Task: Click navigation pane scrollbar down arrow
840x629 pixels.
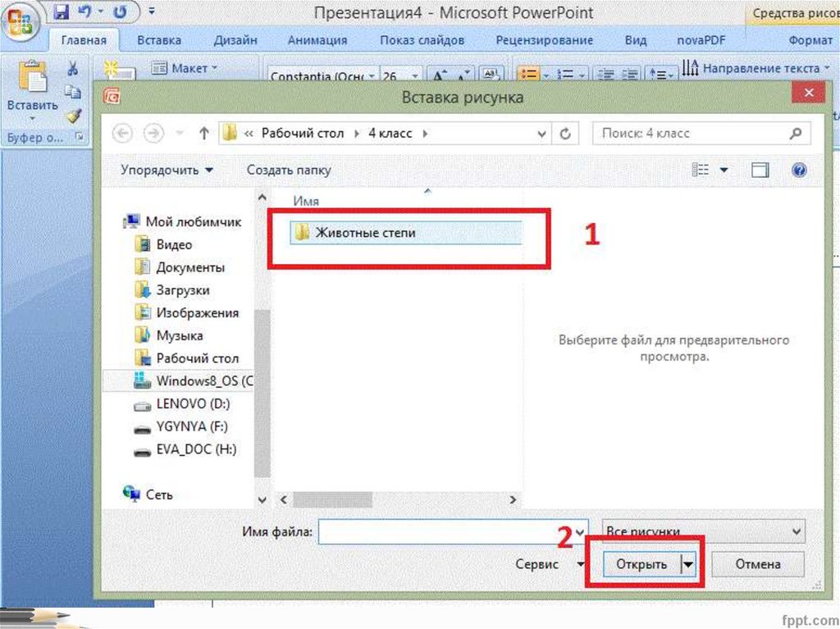Action: pos(262,500)
